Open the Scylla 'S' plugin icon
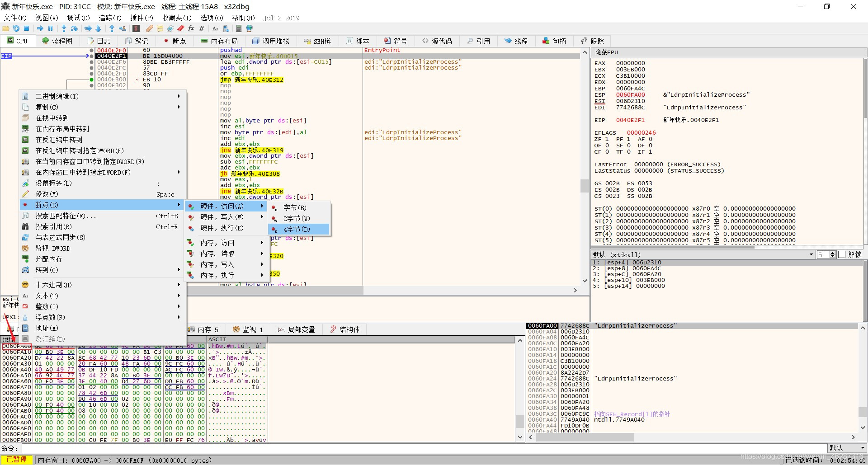 136,28
